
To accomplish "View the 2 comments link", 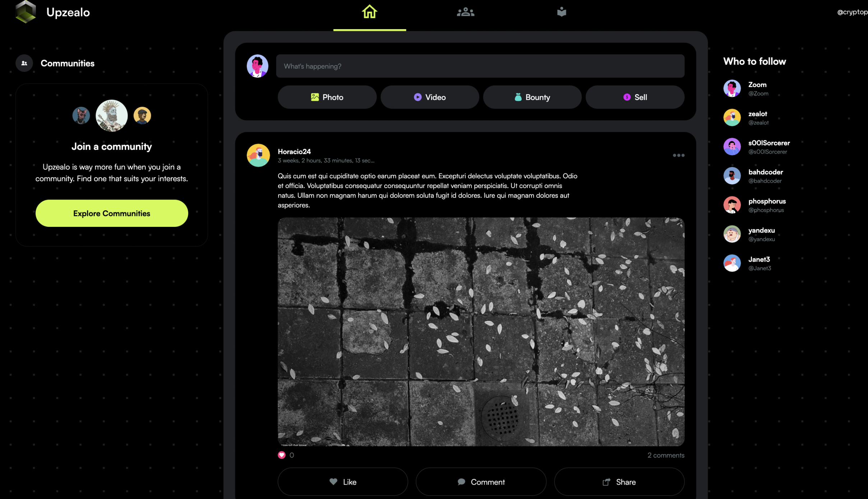I will coord(666,455).
